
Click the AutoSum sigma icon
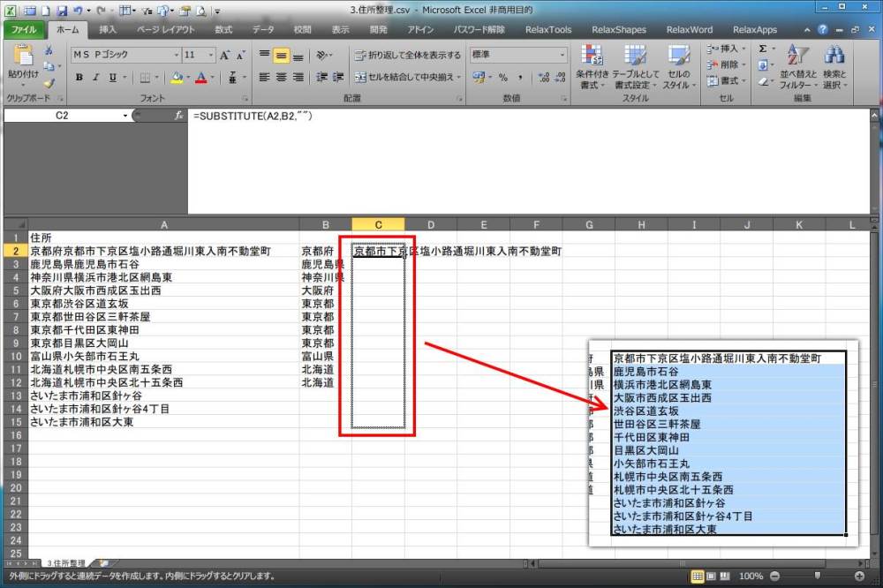(763, 49)
